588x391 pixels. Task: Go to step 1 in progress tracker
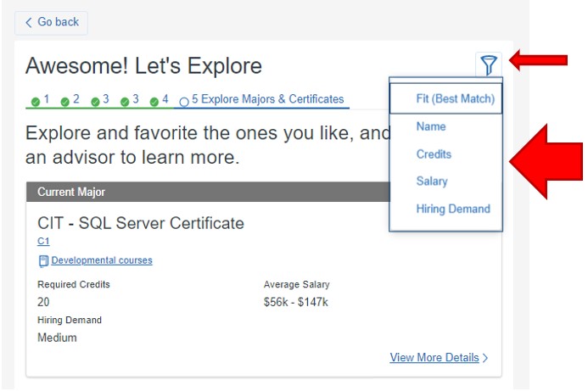(x=41, y=100)
